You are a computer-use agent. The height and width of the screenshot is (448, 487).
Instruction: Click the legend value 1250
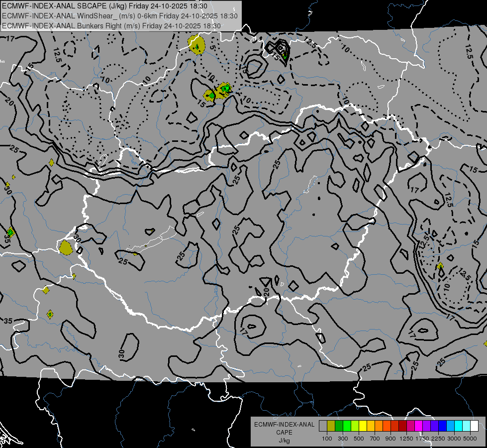[406, 439]
